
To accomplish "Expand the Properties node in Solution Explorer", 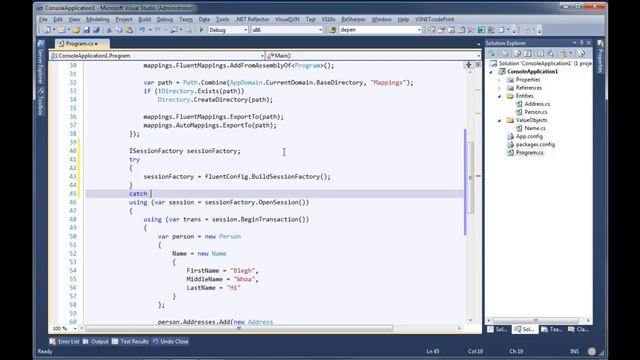I will coord(499,80).
